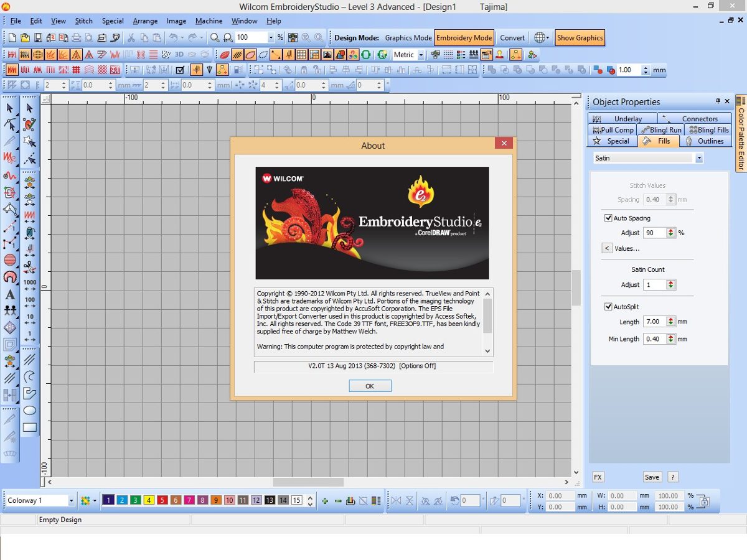Open the Satin fill type dropdown
This screenshot has height=560, width=747.
point(699,158)
